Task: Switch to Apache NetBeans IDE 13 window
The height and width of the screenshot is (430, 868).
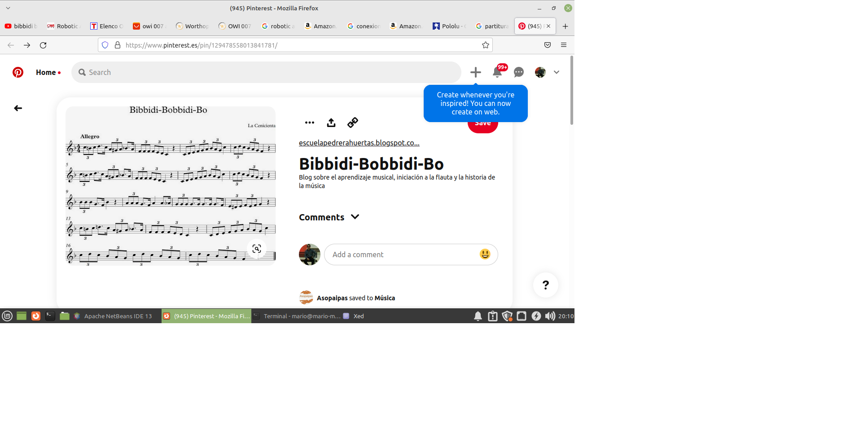Action: pyautogui.click(x=116, y=316)
